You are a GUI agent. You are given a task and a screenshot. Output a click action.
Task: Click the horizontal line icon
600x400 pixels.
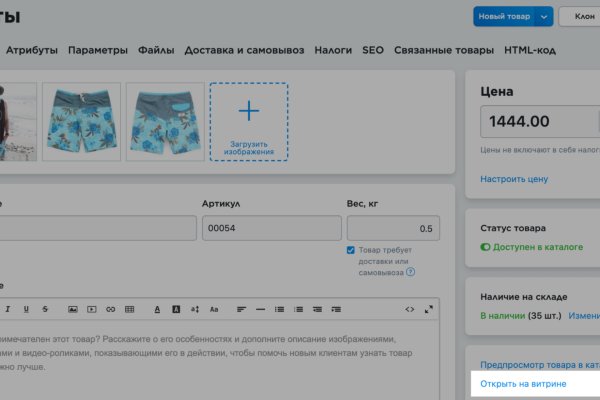point(261,308)
